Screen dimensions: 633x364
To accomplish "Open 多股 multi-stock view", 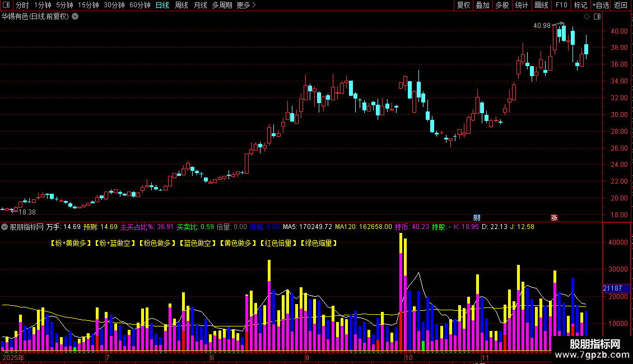I will click(502, 5).
